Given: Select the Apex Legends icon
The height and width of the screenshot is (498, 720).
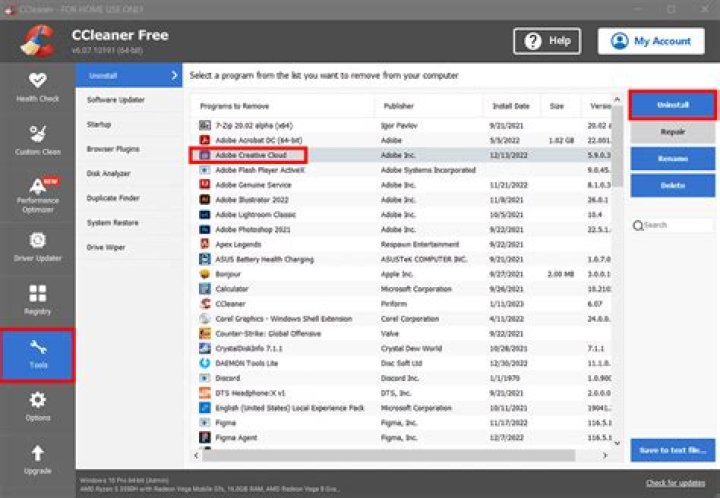Looking at the screenshot, I should (205, 244).
